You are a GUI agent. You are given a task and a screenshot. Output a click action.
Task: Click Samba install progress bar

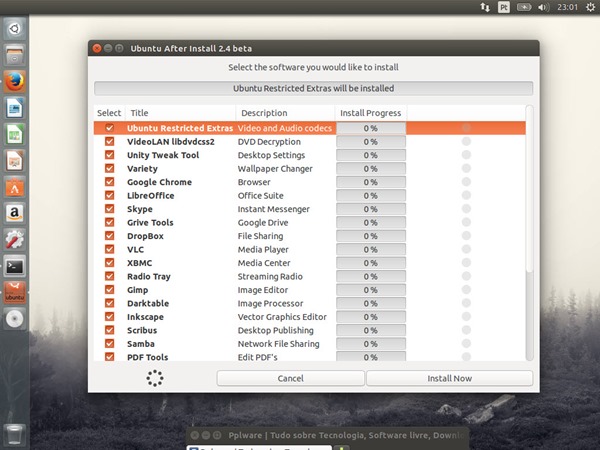[x=371, y=344]
